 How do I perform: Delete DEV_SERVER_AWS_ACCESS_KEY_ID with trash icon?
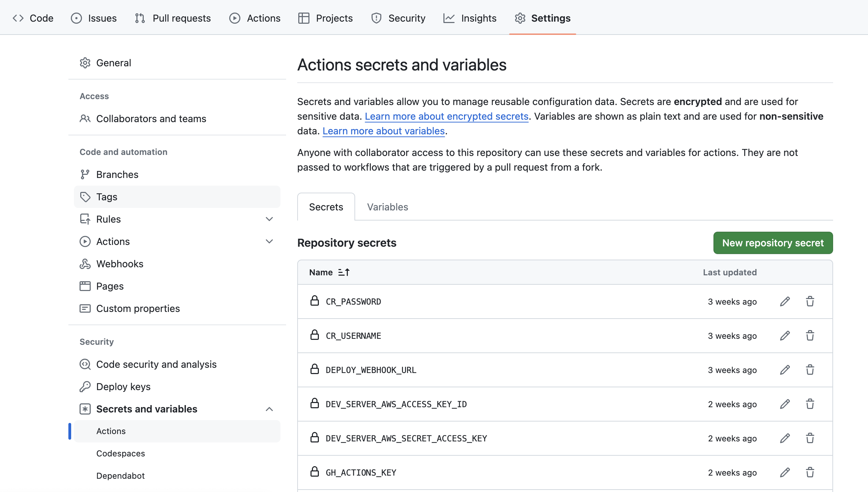(810, 404)
